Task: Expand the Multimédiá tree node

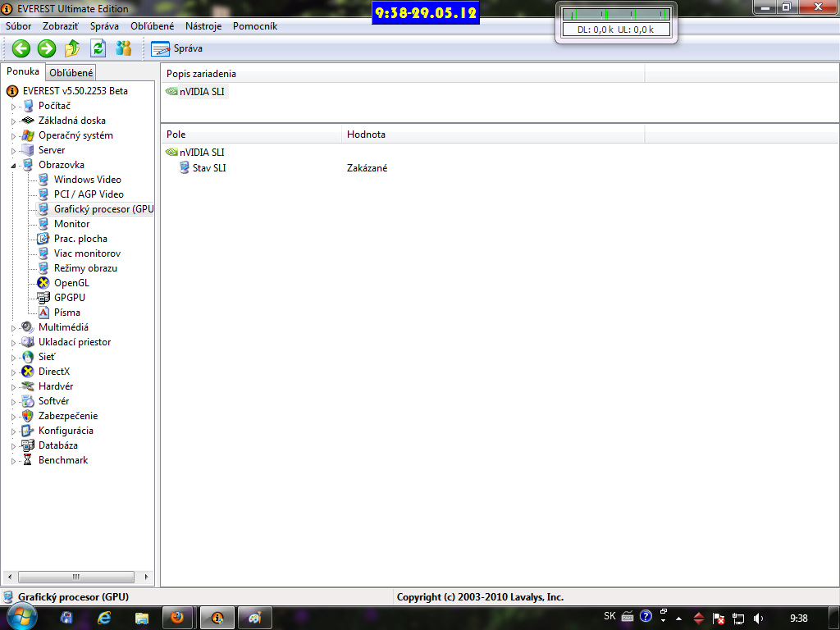Action: point(13,328)
